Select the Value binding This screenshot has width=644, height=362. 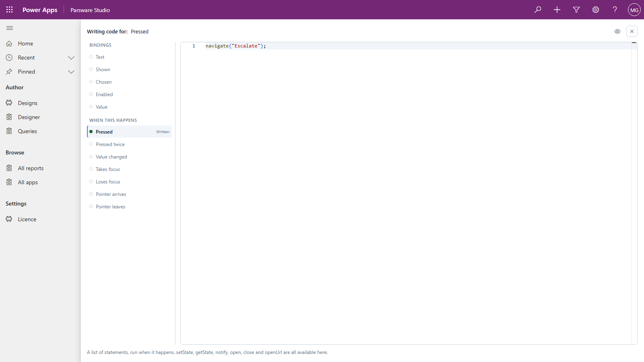tap(129, 107)
